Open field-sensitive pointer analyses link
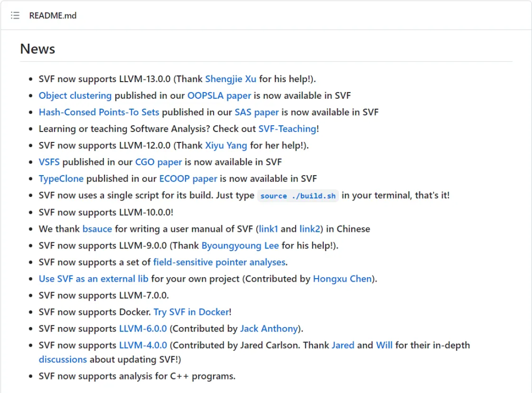The image size is (532, 393). tap(219, 262)
